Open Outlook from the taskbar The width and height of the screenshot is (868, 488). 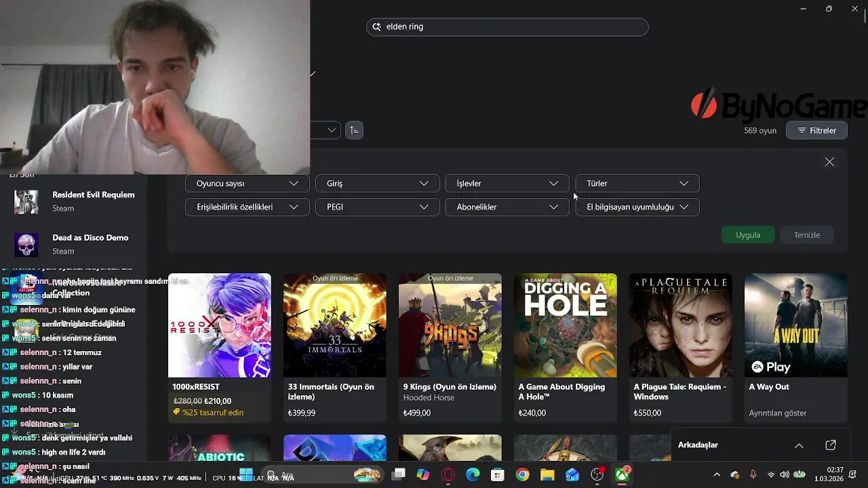(x=572, y=475)
